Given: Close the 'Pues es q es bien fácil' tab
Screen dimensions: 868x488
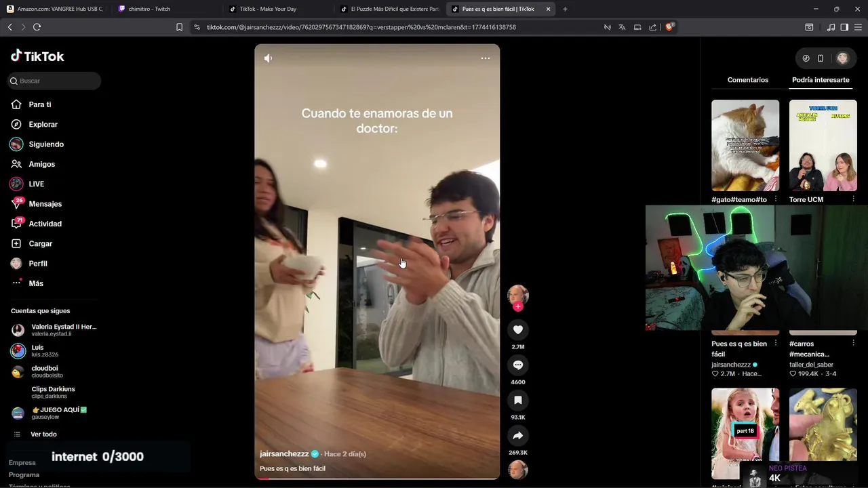Looking at the screenshot, I should [548, 9].
